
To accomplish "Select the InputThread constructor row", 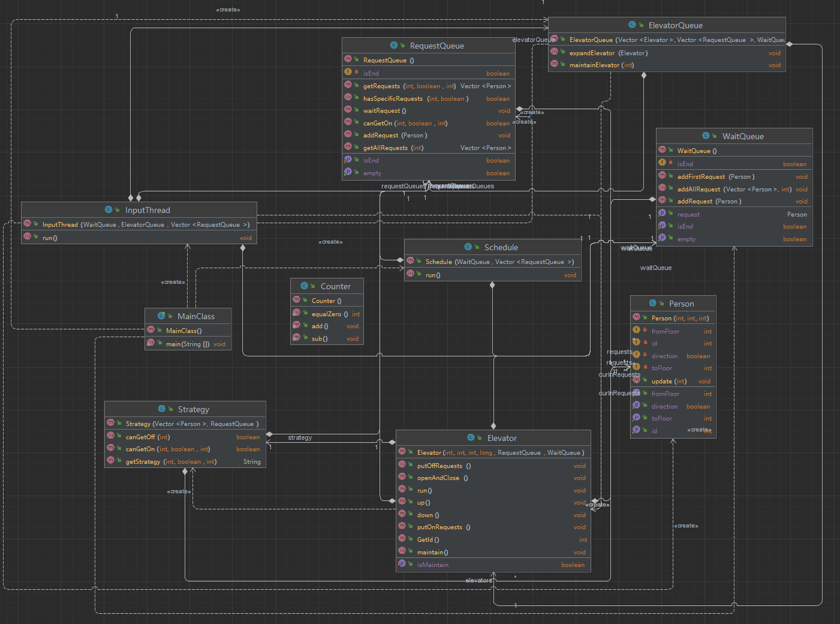I will coord(139,224).
